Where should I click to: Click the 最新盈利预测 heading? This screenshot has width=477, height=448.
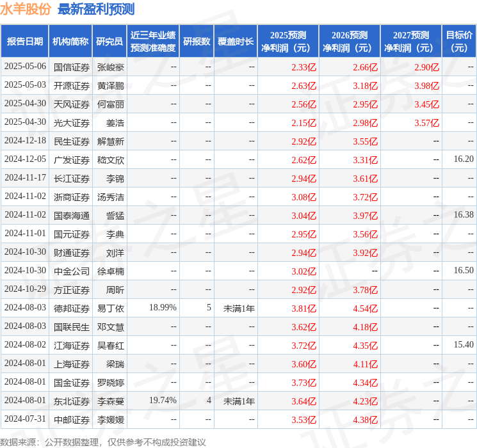[x=96, y=9]
